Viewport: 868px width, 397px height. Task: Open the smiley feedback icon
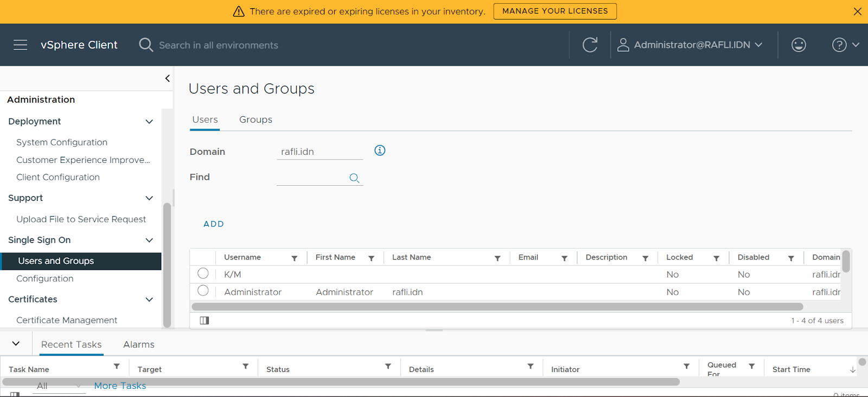pyautogui.click(x=799, y=45)
